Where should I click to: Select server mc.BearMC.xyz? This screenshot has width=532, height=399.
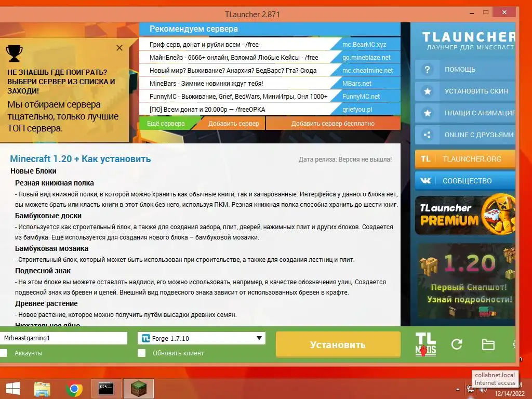(364, 45)
